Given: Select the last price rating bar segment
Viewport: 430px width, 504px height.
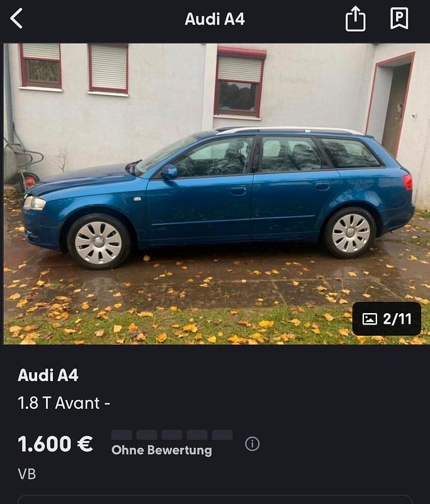Looking at the screenshot, I should click(222, 435).
